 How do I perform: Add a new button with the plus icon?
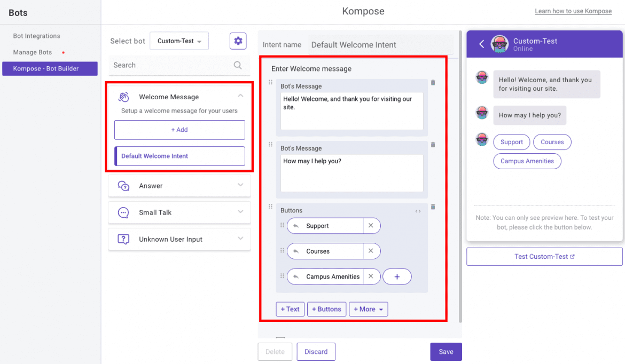pyautogui.click(x=397, y=276)
